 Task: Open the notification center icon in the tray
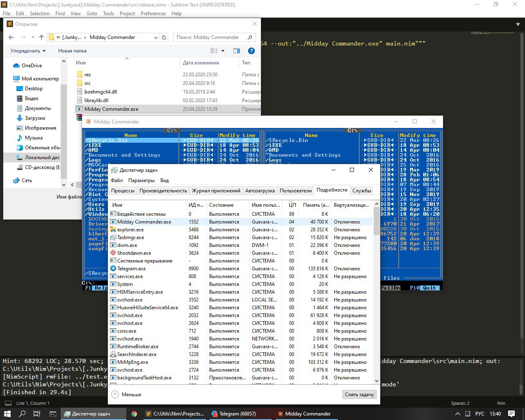[x=511, y=414]
